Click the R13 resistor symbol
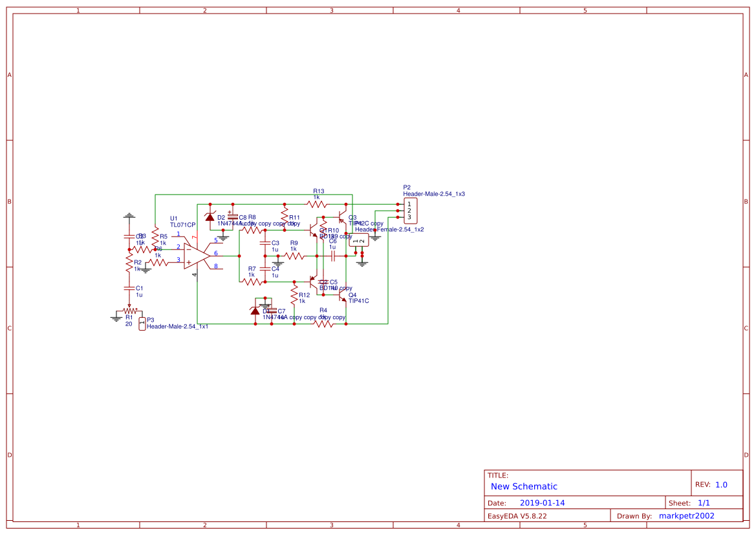Viewport: 756px width, 535px height. 318,204
